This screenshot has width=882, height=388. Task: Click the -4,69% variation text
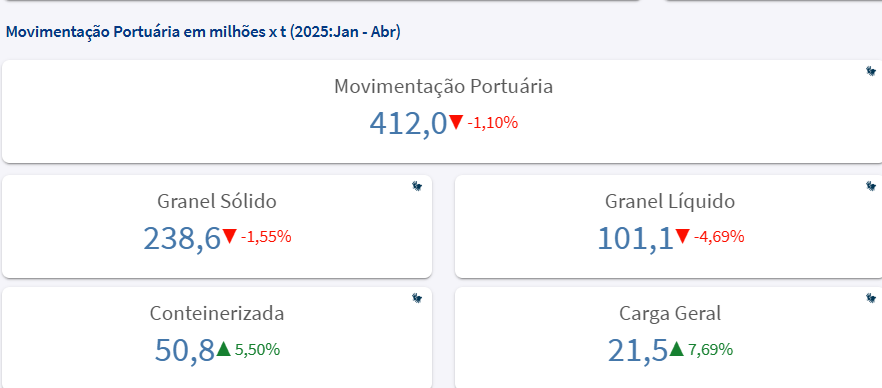coord(719,237)
